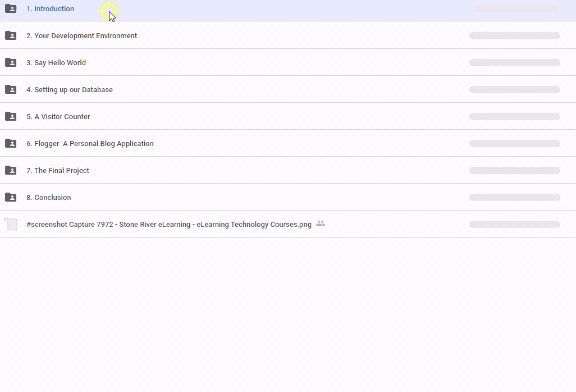Click the folder icon beside The Final Project
The width and height of the screenshot is (576, 392).
click(x=11, y=170)
